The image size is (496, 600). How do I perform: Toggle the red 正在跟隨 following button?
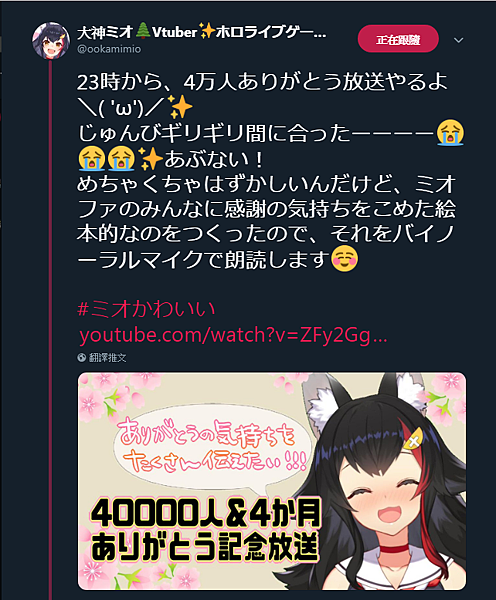click(x=398, y=39)
